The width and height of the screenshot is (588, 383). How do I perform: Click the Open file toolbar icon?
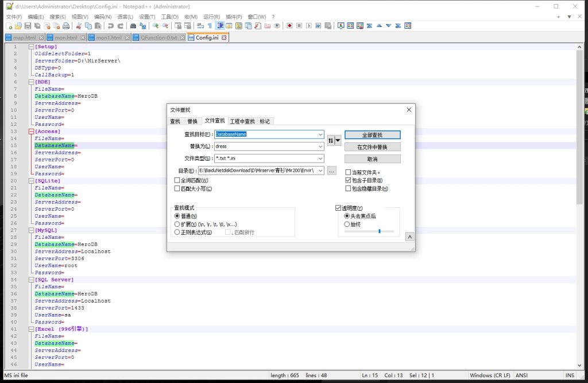[x=18, y=26]
